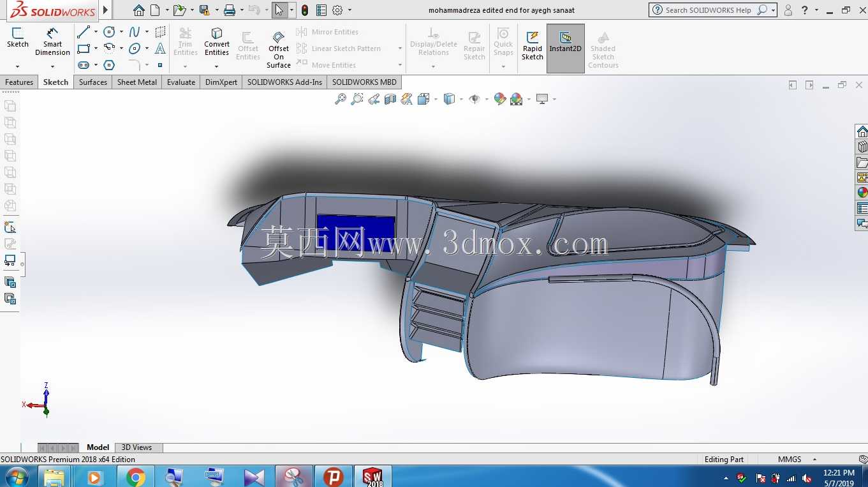Select the Circle sketch tool
This screenshot has height=487, width=868.
tap(110, 32)
